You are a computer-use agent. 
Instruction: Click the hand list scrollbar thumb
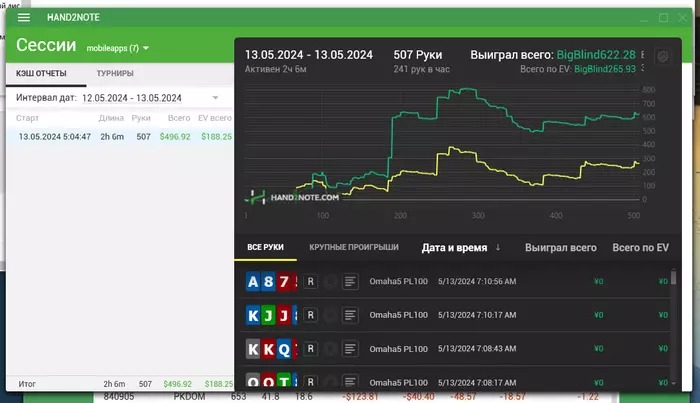click(x=673, y=277)
